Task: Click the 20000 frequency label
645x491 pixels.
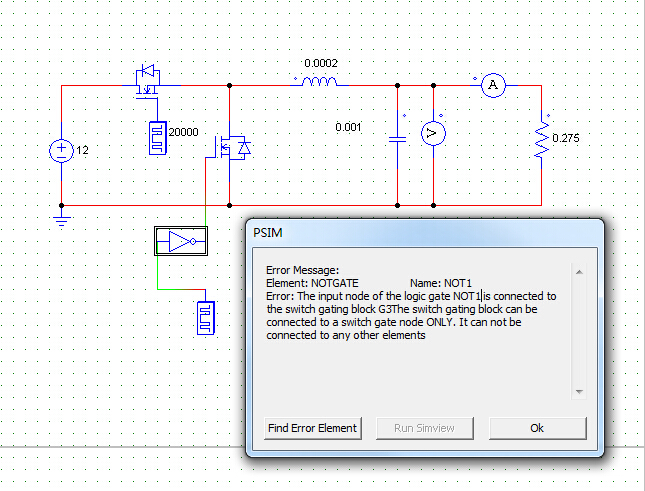Action: (183, 132)
